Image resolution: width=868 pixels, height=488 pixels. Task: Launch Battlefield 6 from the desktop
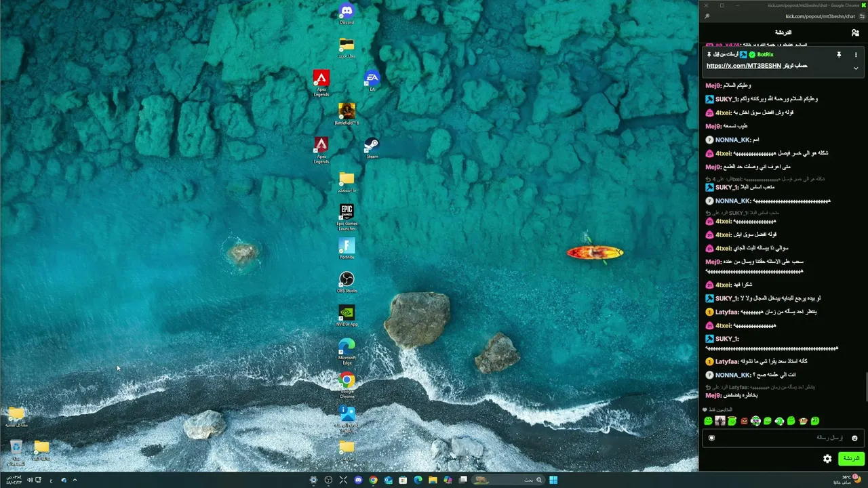[347, 114]
